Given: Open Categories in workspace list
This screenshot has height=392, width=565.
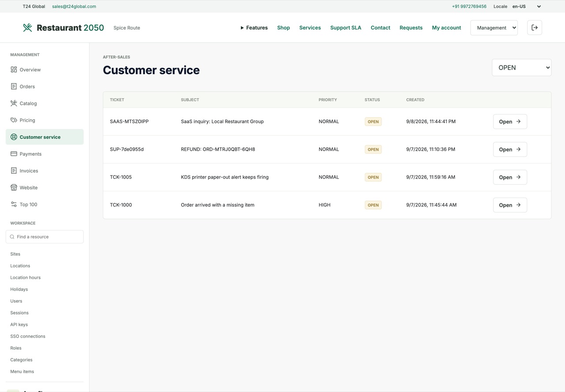Looking at the screenshot, I should point(21,360).
